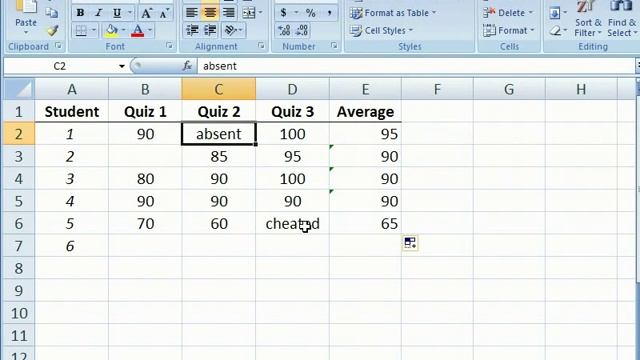Align text right
This screenshot has height=360, width=640.
point(229,13)
